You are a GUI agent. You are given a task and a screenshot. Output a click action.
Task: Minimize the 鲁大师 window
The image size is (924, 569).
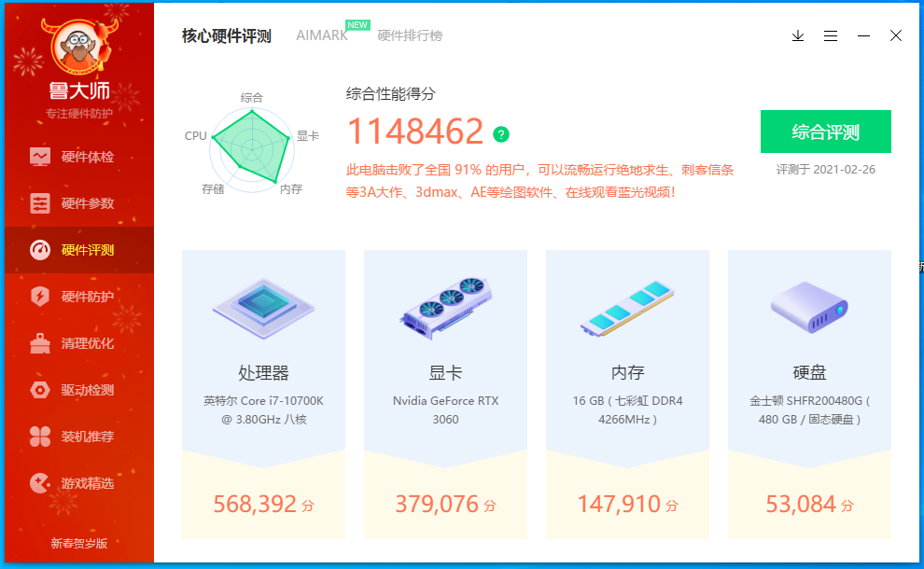863,36
